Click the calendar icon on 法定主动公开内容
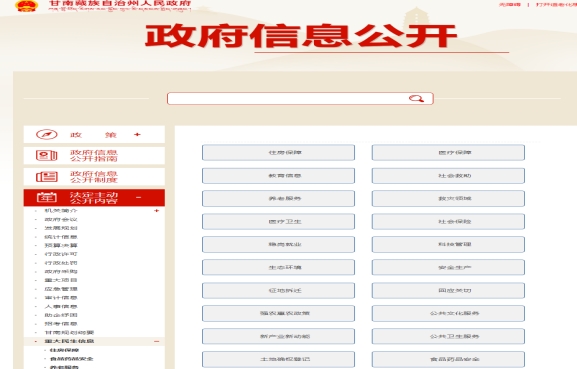Image resolution: width=577 pixels, height=369 pixels. [47, 198]
